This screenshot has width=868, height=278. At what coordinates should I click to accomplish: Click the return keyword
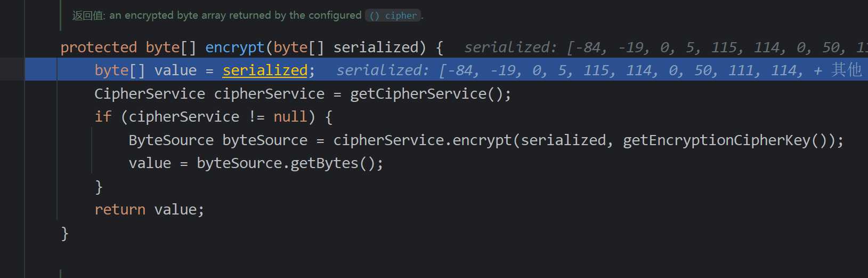pyautogui.click(x=120, y=210)
